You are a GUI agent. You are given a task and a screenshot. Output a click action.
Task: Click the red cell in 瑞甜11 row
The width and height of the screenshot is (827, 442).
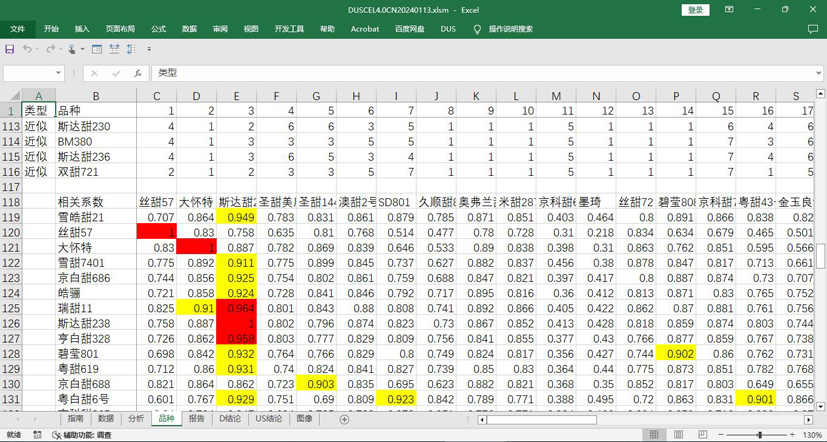[x=236, y=309]
